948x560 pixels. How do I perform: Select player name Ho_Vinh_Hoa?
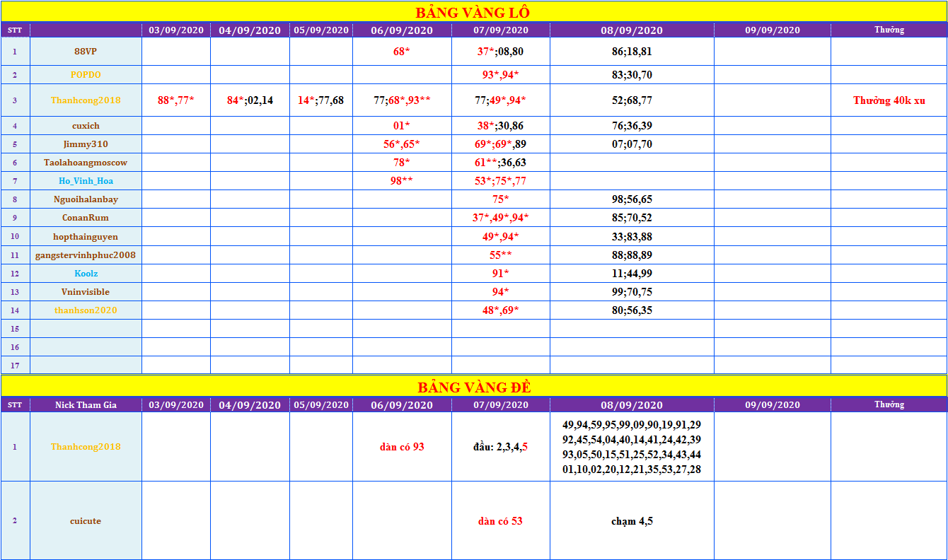pyautogui.click(x=86, y=181)
